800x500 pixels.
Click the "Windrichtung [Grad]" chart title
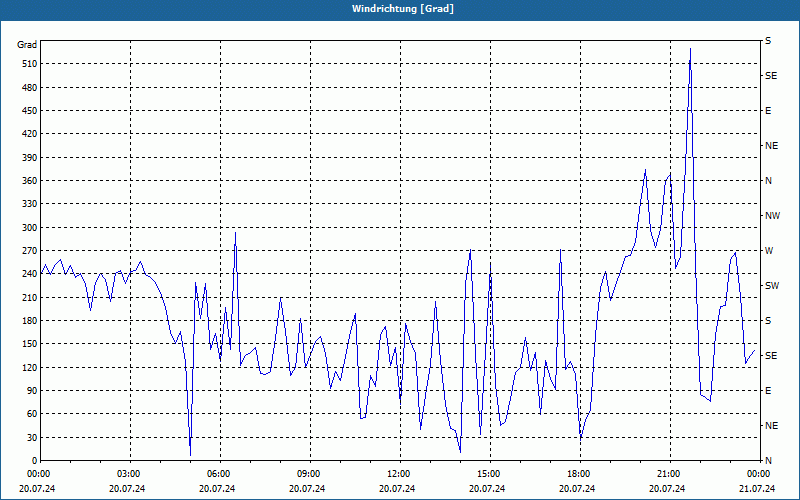pos(403,9)
